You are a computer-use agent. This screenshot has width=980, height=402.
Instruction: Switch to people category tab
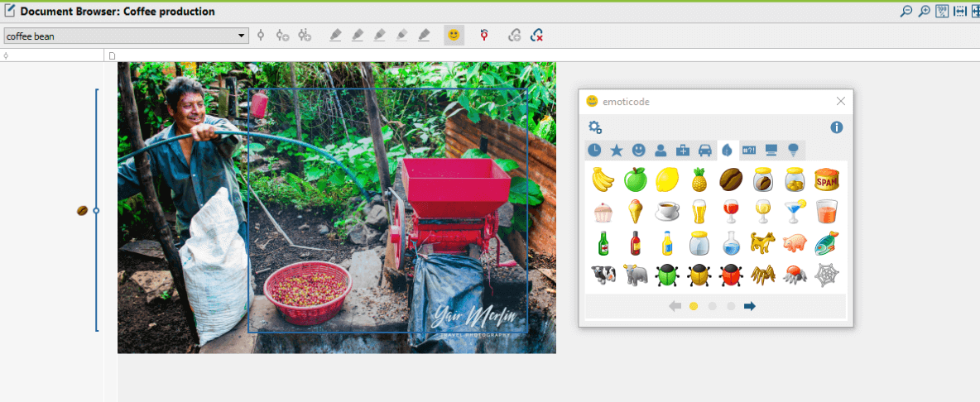(x=660, y=150)
